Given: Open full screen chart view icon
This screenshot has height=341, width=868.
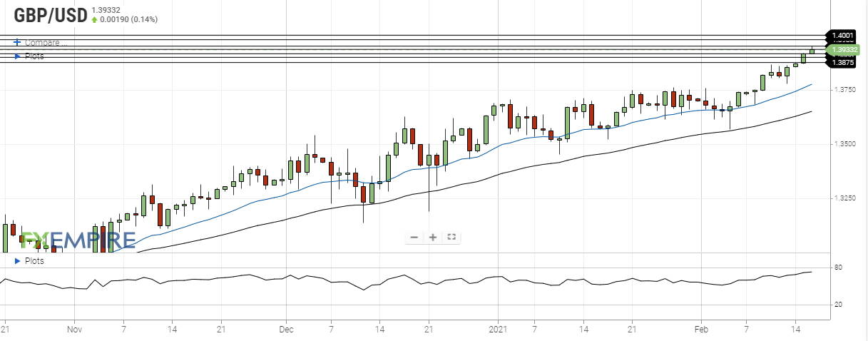Looking at the screenshot, I should click(451, 238).
